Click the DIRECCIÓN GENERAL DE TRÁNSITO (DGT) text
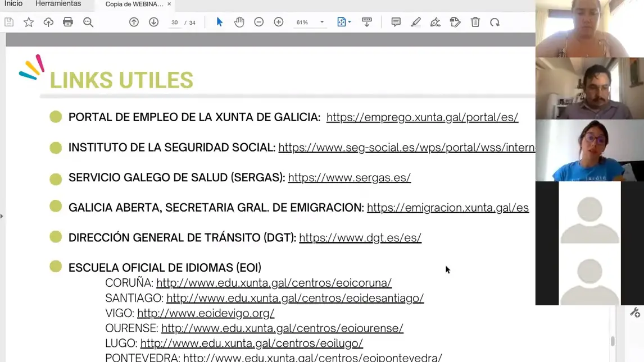Viewport: 644px width, 362px height. 182,238
